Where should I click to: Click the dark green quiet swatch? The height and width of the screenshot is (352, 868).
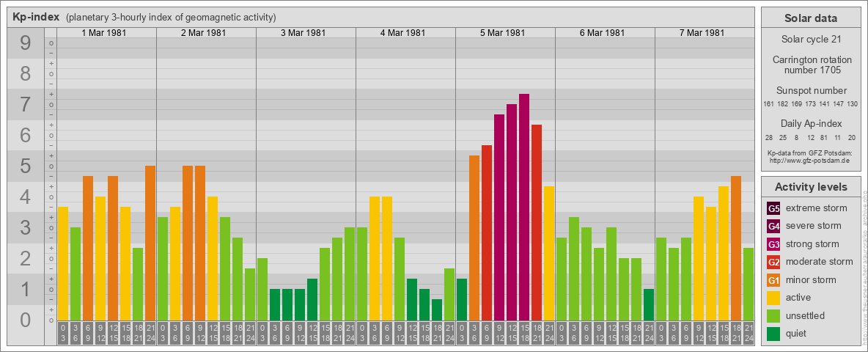(x=773, y=333)
